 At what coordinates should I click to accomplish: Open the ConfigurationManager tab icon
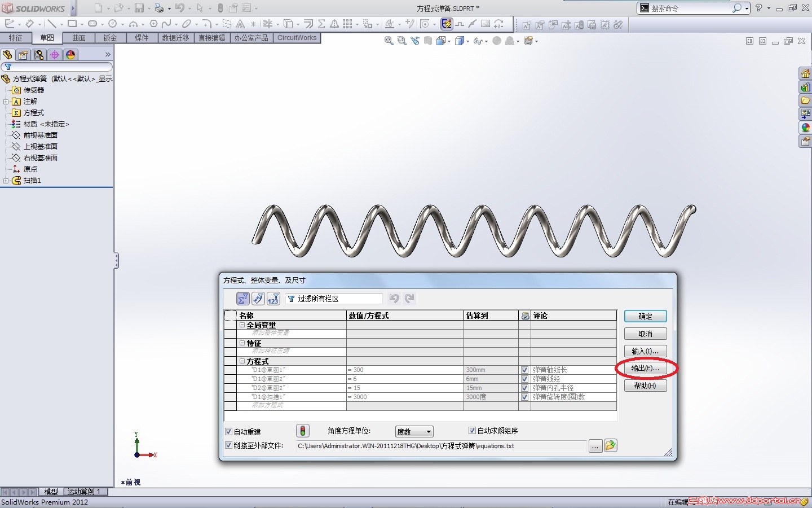[39, 55]
